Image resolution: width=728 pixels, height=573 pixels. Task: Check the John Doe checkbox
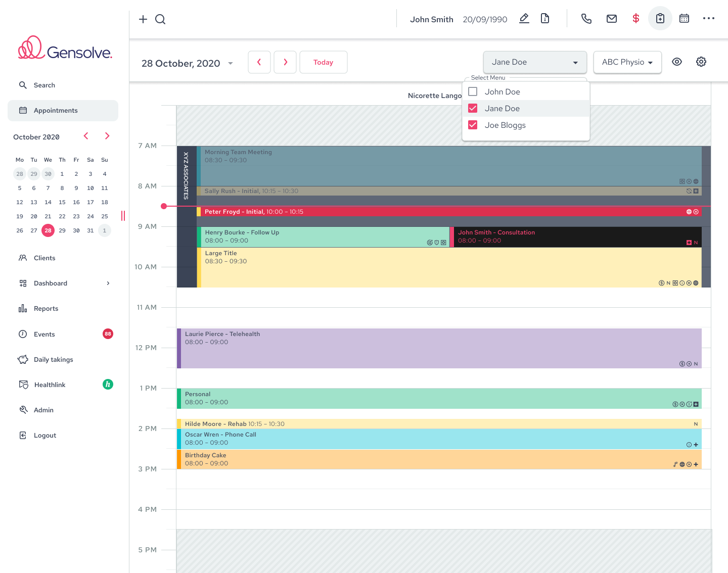pos(472,91)
